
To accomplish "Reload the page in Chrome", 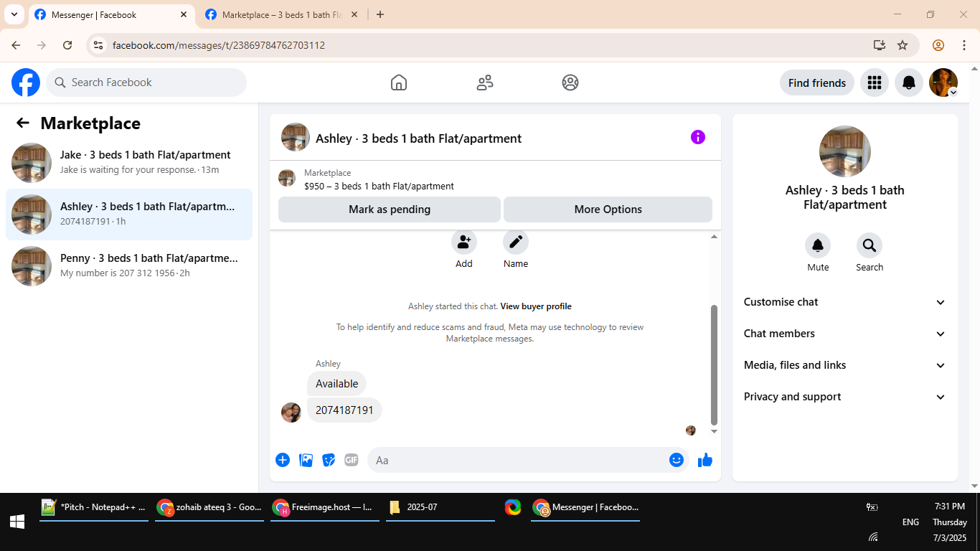I will (x=67, y=45).
